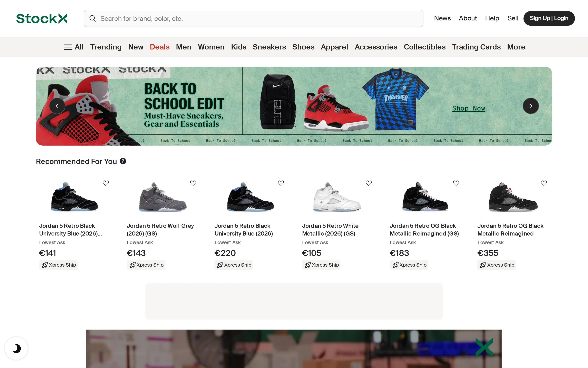
Task: Open the Accessories category menu
Action: 376,47
